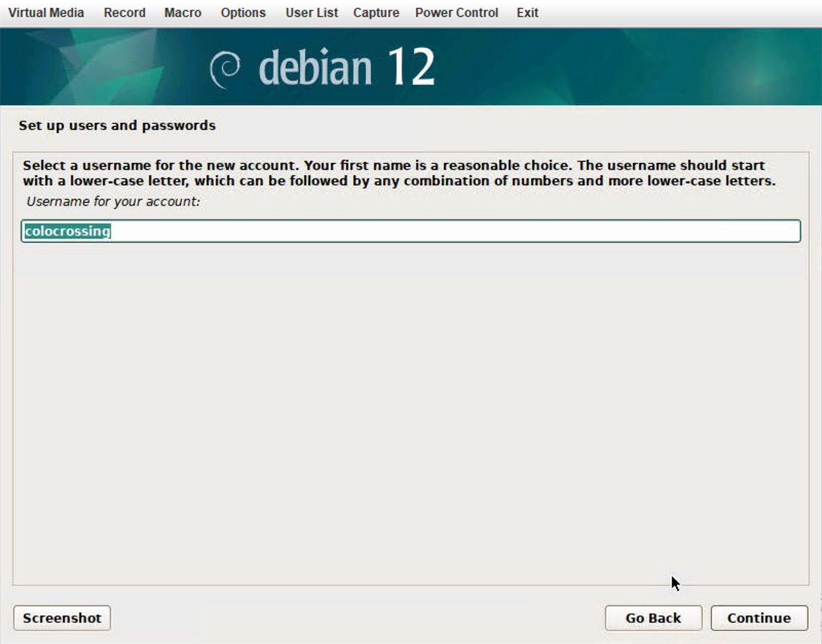Open the Record menu
This screenshot has width=822, height=644.
124,13
